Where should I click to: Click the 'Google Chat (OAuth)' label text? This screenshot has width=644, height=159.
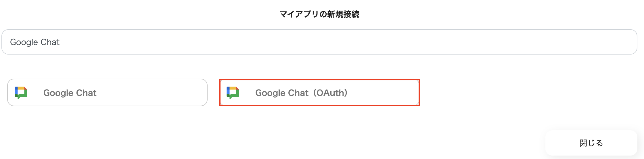(301, 93)
